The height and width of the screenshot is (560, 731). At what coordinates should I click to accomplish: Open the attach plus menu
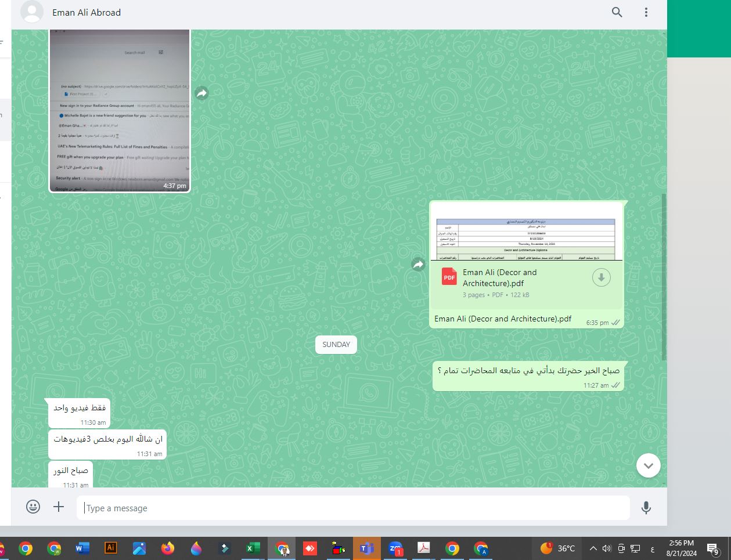[x=59, y=507]
